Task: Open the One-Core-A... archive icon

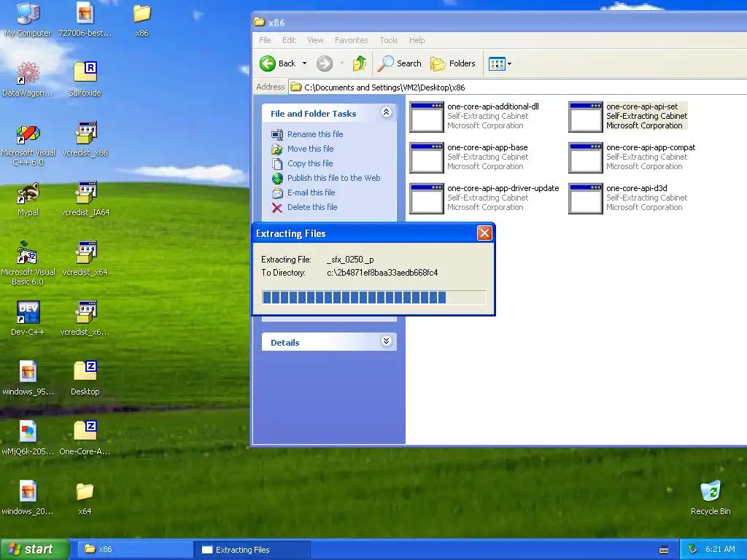Action: coord(85,437)
